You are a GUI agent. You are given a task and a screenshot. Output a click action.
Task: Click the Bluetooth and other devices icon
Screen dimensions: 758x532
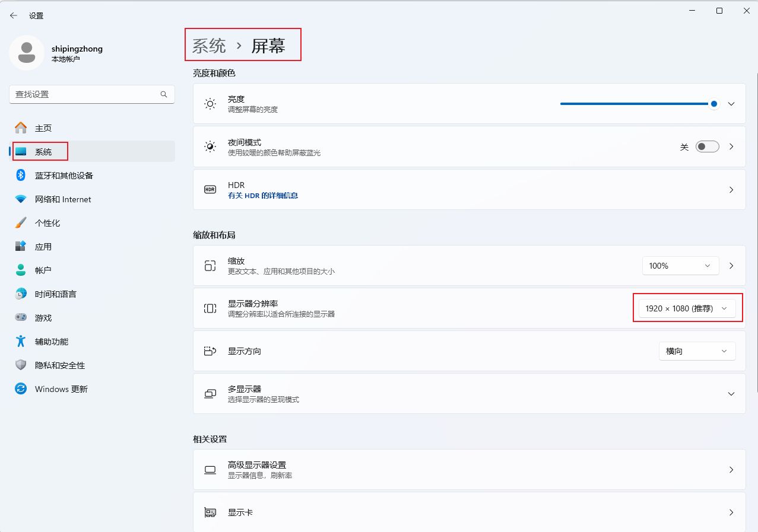pos(21,175)
